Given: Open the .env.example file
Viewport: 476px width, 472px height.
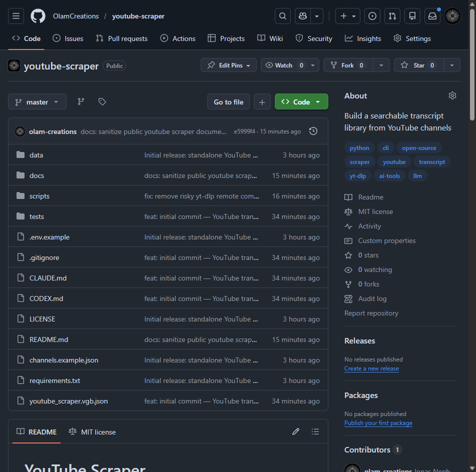Looking at the screenshot, I should tap(50, 237).
